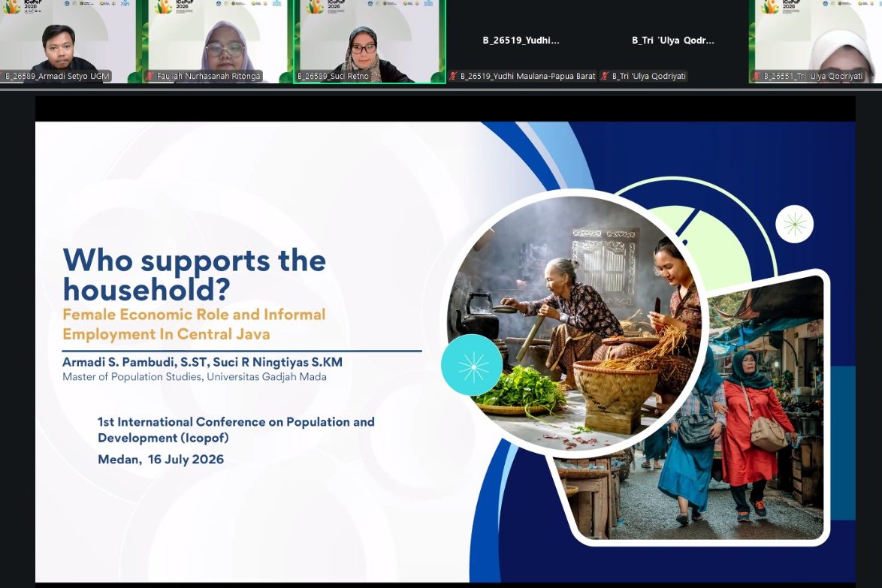Click the bottom label "B_Tri 'Ulya Qodriyati"
882x588 pixels.
(648, 76)
